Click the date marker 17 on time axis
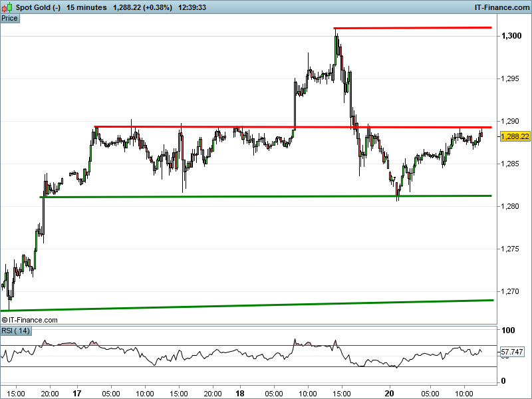 tap(77, 393)
